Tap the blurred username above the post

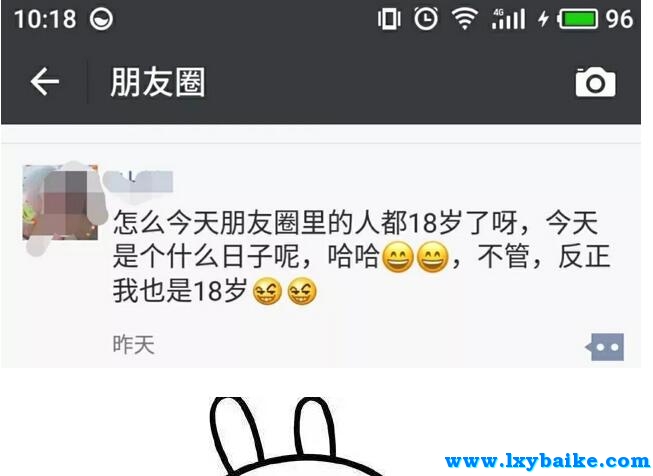[138, 182]
